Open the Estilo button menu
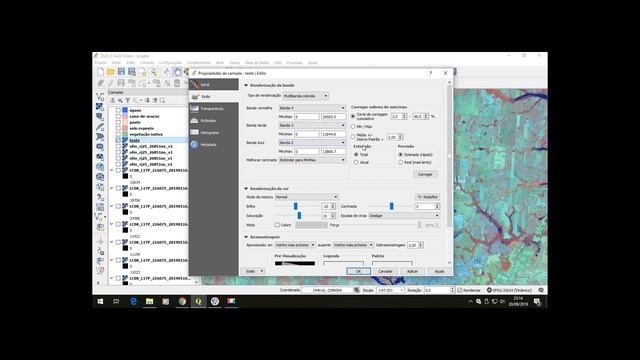640x360 pixels. (x=253, y=271)
